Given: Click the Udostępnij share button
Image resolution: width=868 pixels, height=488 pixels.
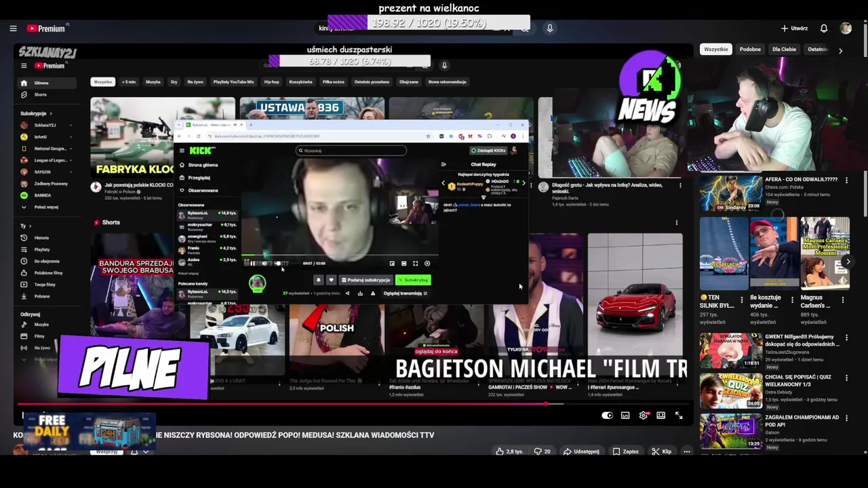Looking at the screenshot, I should [581, 451].
